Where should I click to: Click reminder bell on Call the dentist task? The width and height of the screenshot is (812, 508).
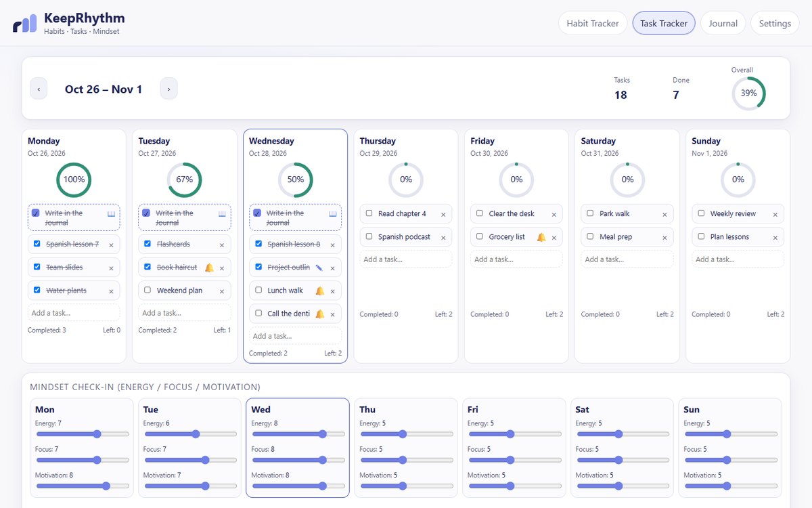coord(319,314)
